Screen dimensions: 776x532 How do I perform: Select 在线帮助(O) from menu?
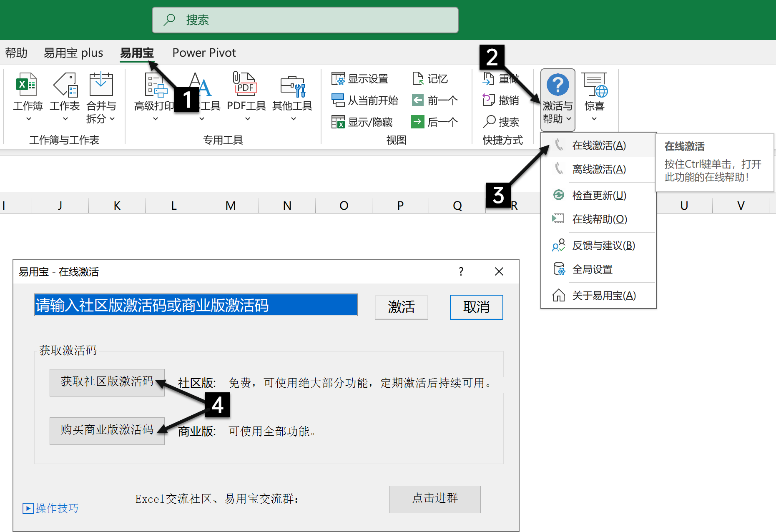tap(598, 219)
